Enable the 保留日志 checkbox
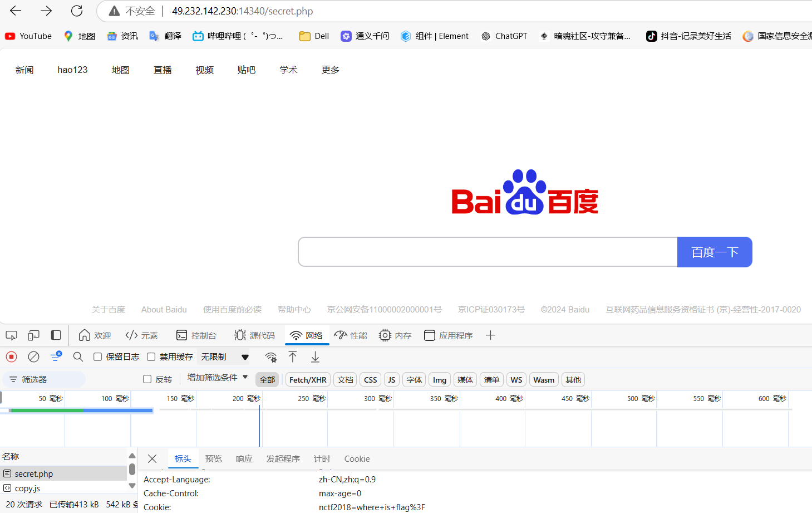812x513 pixels. pyautogui.click(x=97, y=356)
